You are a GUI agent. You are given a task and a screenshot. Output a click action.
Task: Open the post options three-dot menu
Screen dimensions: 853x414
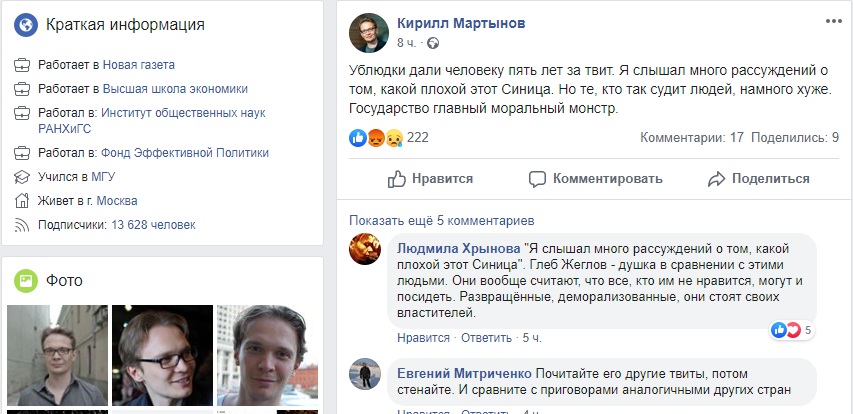(833, 21)
